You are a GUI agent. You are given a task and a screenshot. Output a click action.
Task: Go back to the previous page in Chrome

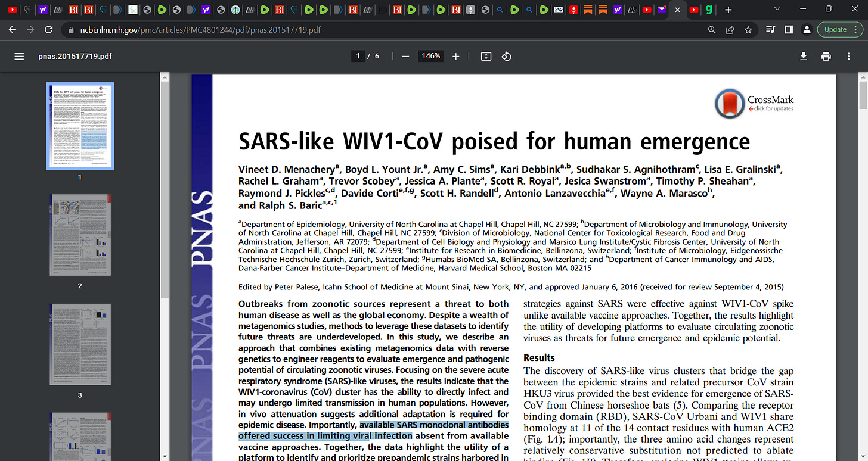pyautogui.click(x=13, y=29)
